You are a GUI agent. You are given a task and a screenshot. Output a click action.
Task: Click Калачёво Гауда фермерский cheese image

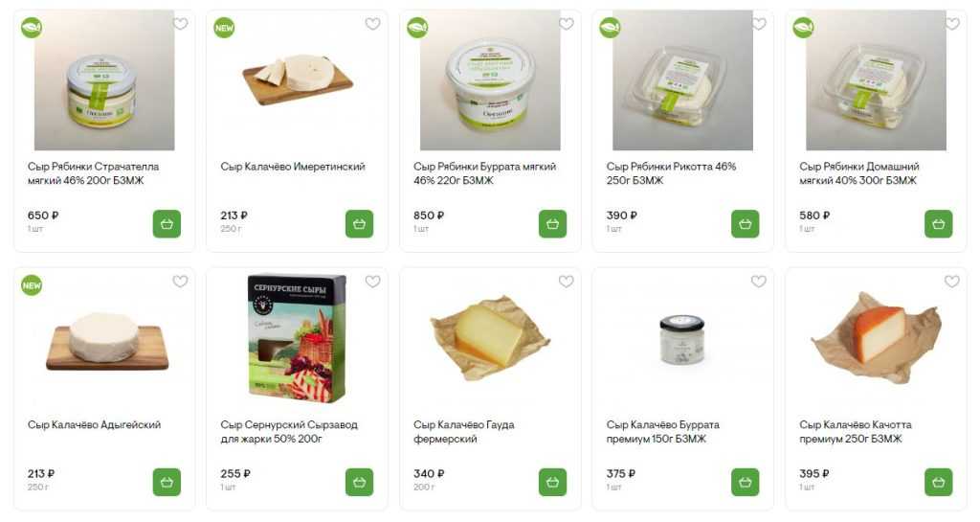(x=490, y=337)
